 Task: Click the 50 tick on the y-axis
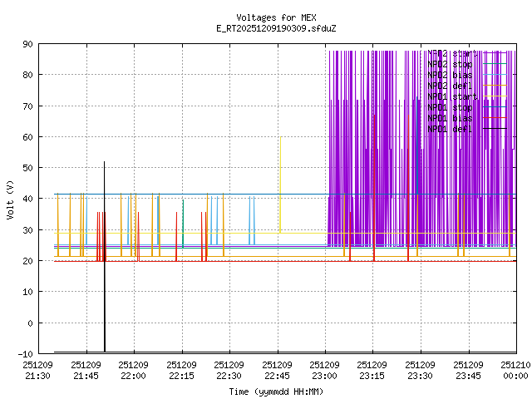pos(27,168)
